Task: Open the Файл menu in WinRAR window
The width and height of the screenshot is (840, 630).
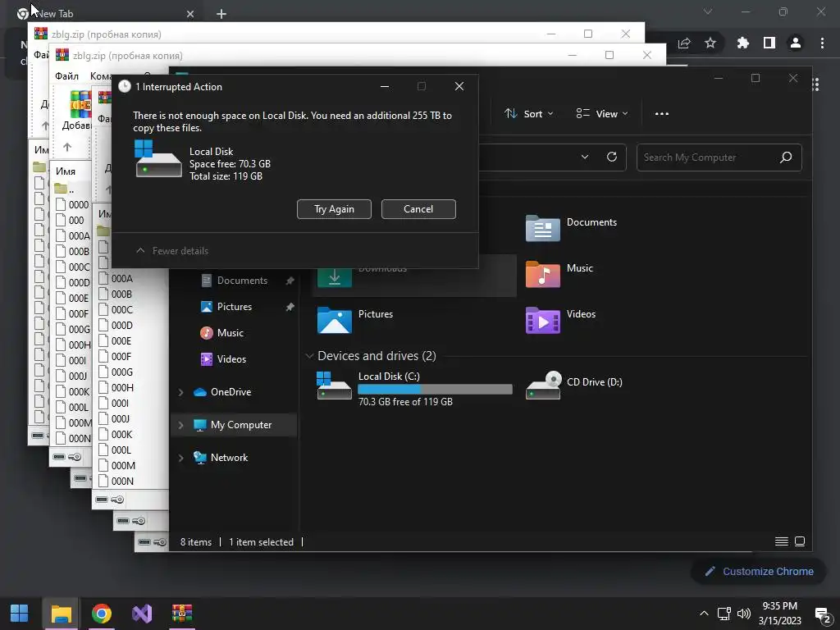Action: (67, 76)
